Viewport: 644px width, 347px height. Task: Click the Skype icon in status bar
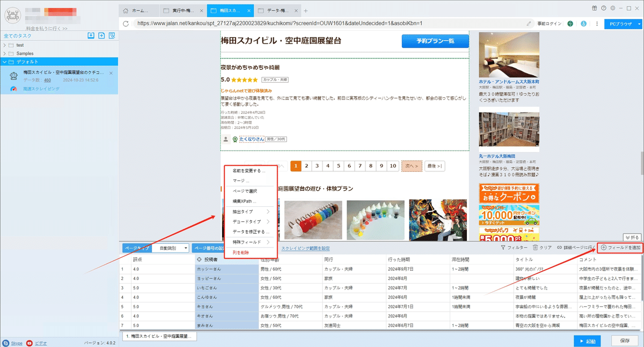pos(5,343)
